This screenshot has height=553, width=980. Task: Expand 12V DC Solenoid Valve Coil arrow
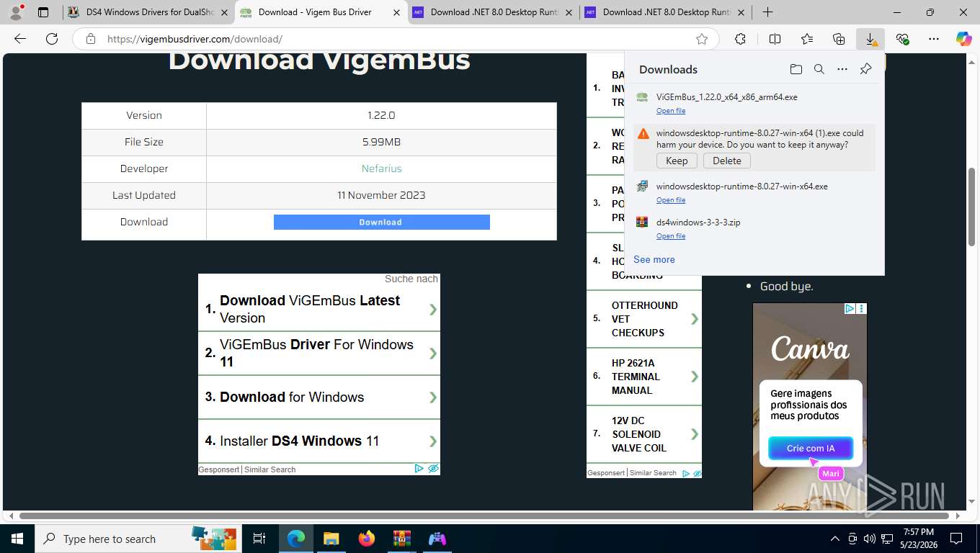coord(695,434)
